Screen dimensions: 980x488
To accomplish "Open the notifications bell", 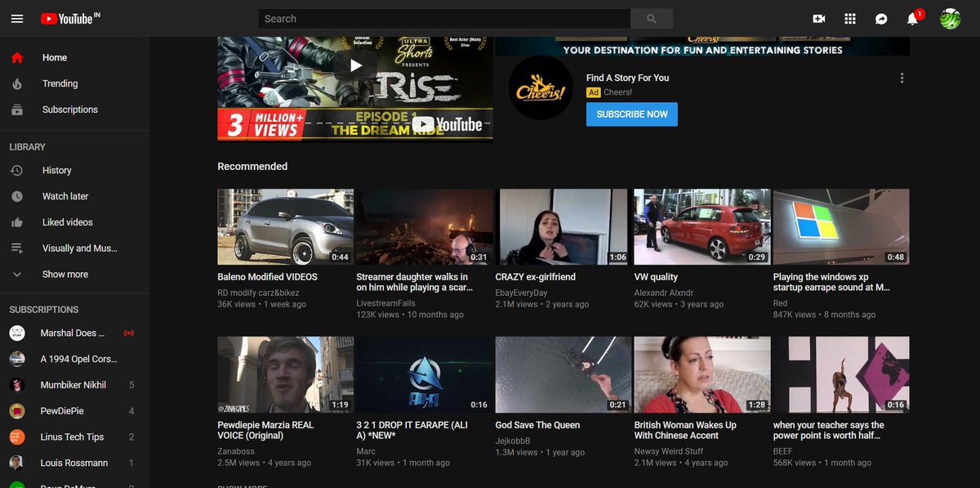I will coord(914,18).
